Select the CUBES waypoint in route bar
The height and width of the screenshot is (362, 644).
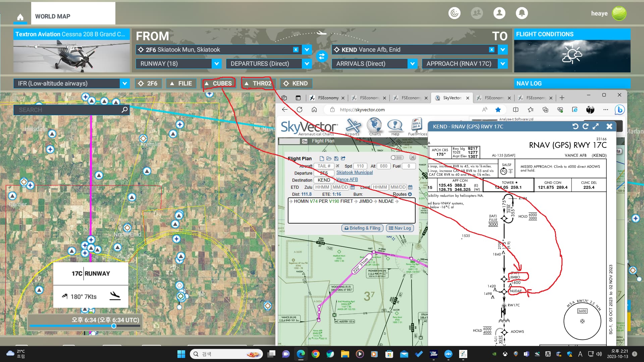(x=218, y=83)
